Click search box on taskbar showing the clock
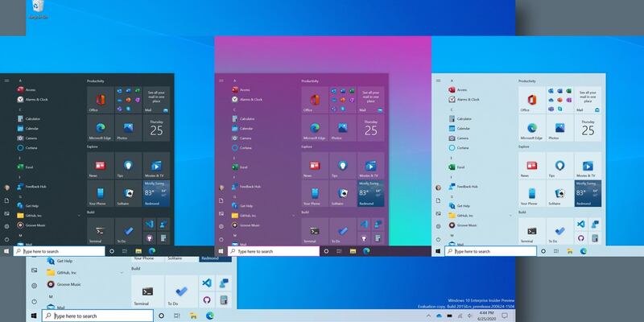 [95, 316]
